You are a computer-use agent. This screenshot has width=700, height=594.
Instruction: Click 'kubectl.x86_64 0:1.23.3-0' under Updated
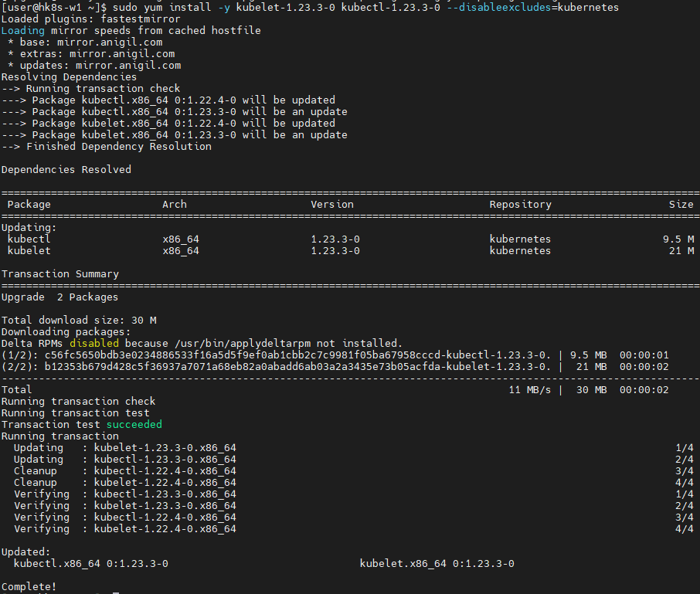tap(91, 564)
